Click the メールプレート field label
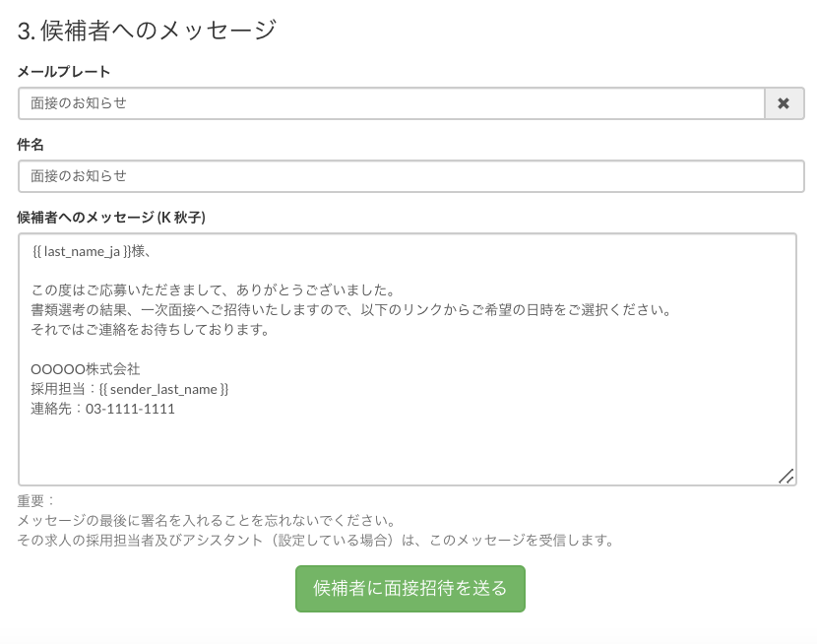817x644 pixels. pos(64,72)
